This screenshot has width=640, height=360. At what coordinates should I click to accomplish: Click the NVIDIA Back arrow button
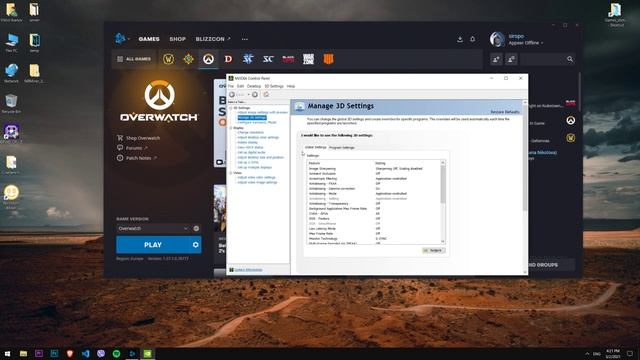click(x=232, y=94)
